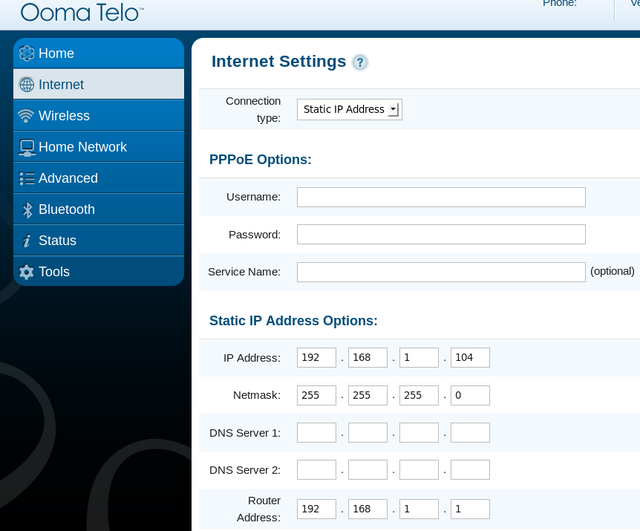Viewport: 640px width, 531px height.
Task: Focus the PPPoE Password field
Action: [441, 234]
